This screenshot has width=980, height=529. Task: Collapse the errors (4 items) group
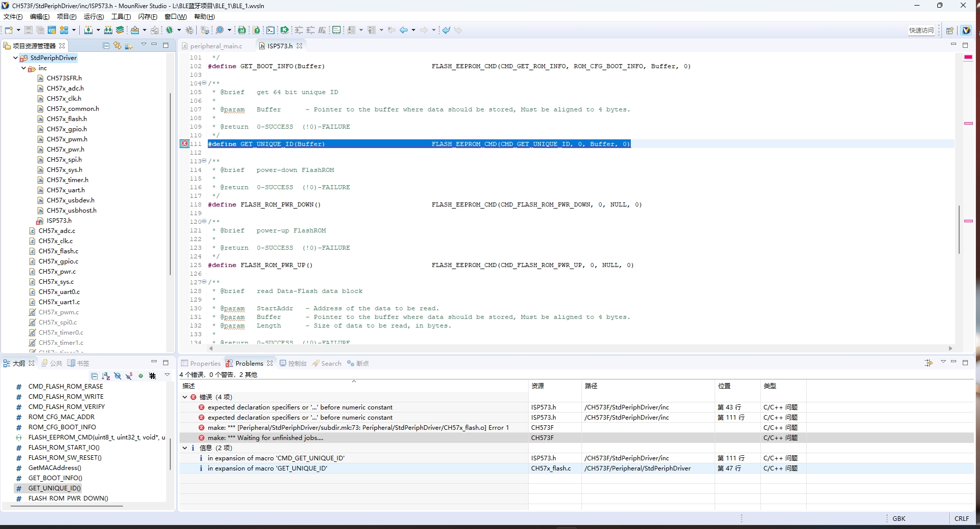pyautogui.click(x=185, y=397)
